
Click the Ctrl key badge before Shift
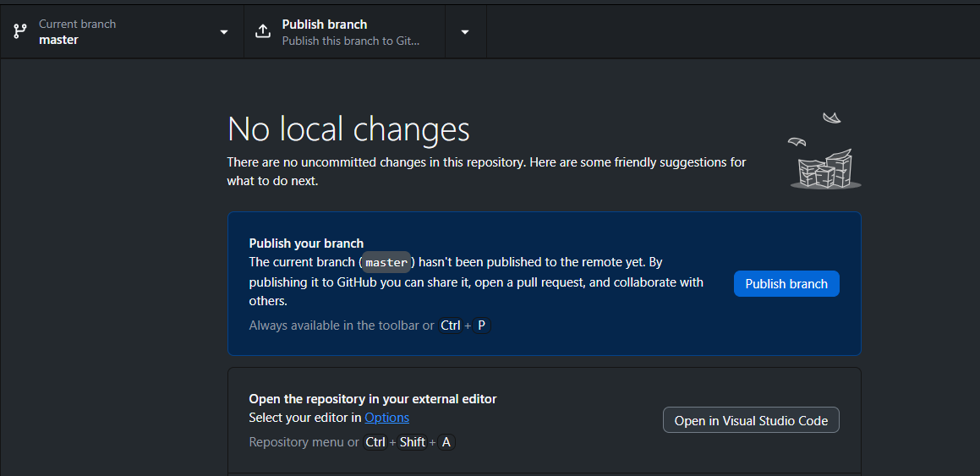point(375,442)
